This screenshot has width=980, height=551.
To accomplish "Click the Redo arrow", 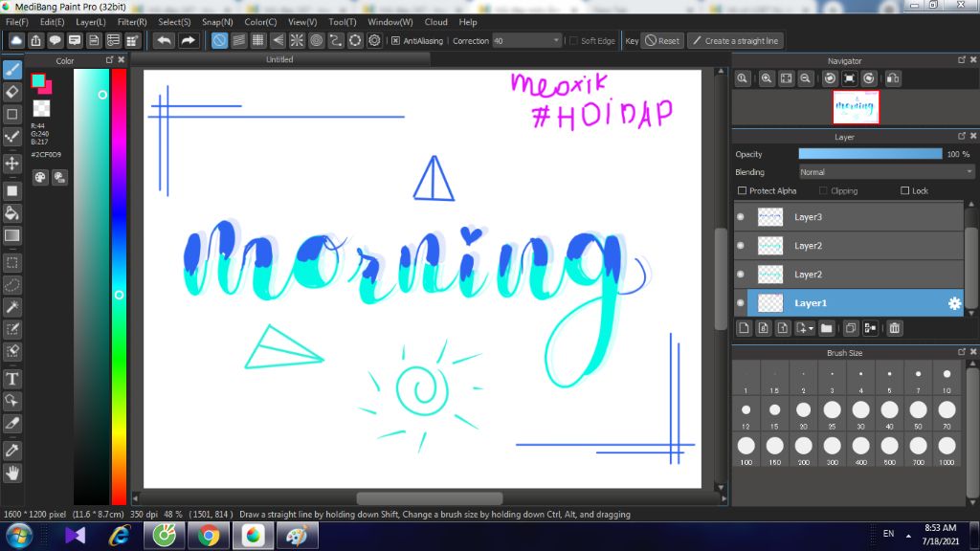I will [x=188, y=40].
